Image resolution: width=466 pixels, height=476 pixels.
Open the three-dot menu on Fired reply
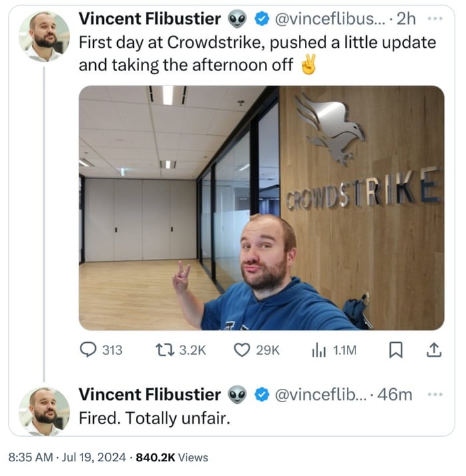(x=435, y=394)
